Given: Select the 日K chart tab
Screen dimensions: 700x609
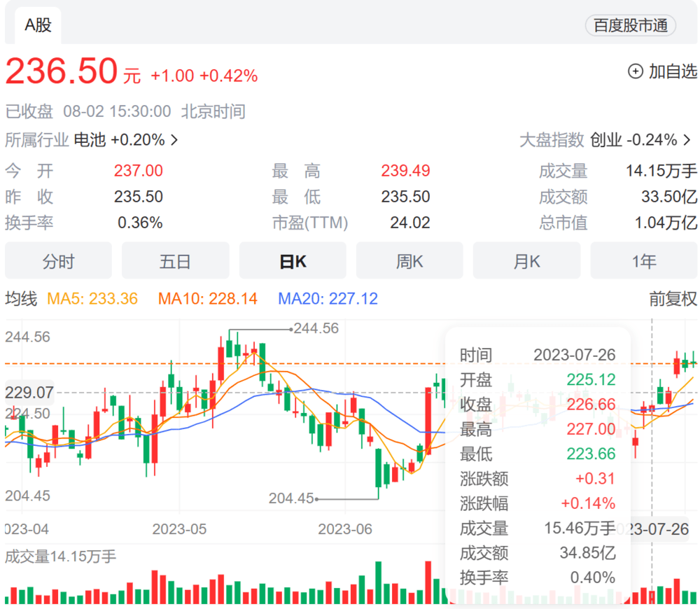Looking at the screenshot, I should click(x=293, y=261).
